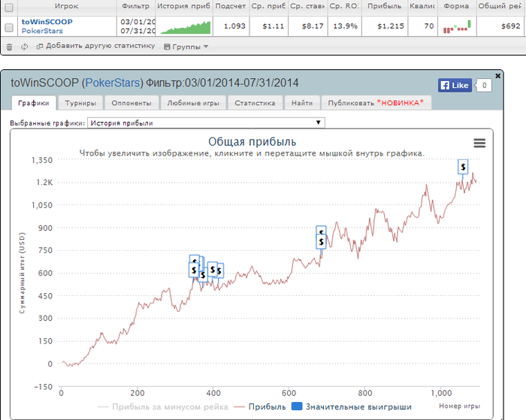
Task: Switch to the Оппоненты tab
Action: coord(131,103)
